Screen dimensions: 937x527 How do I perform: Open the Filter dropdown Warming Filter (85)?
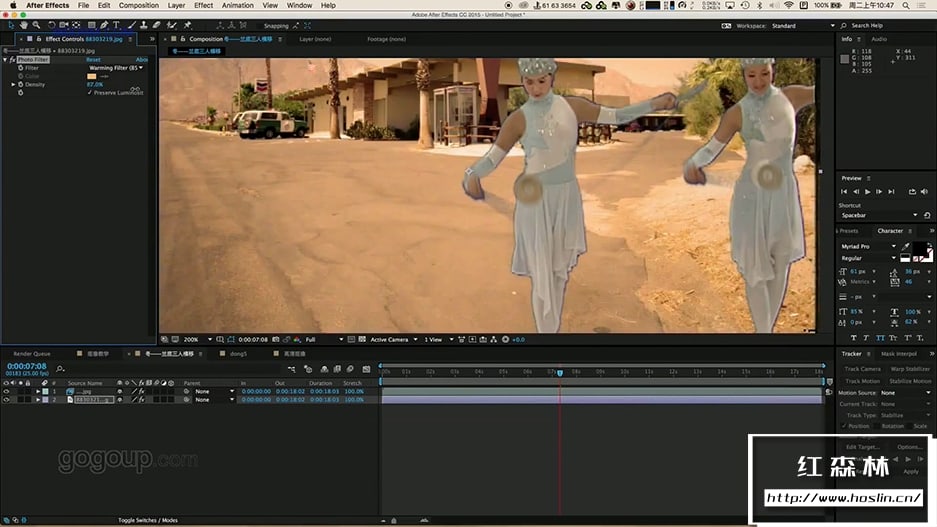[116, 68]
